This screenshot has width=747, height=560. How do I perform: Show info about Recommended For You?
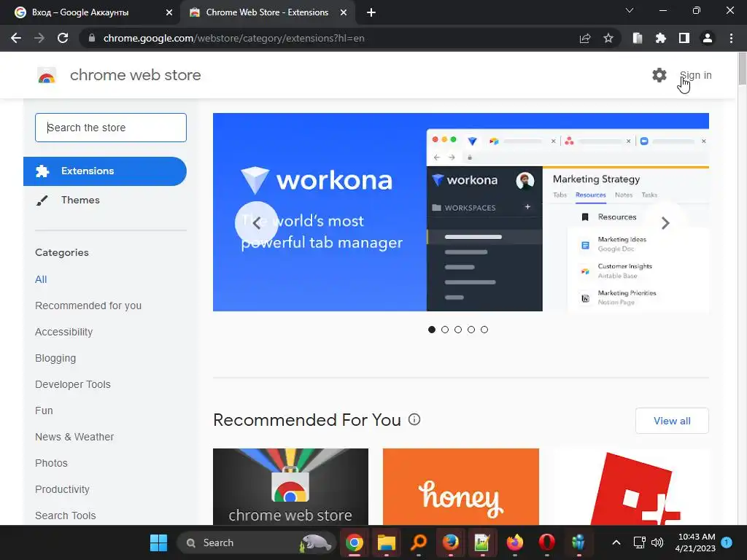pos(414,419)
